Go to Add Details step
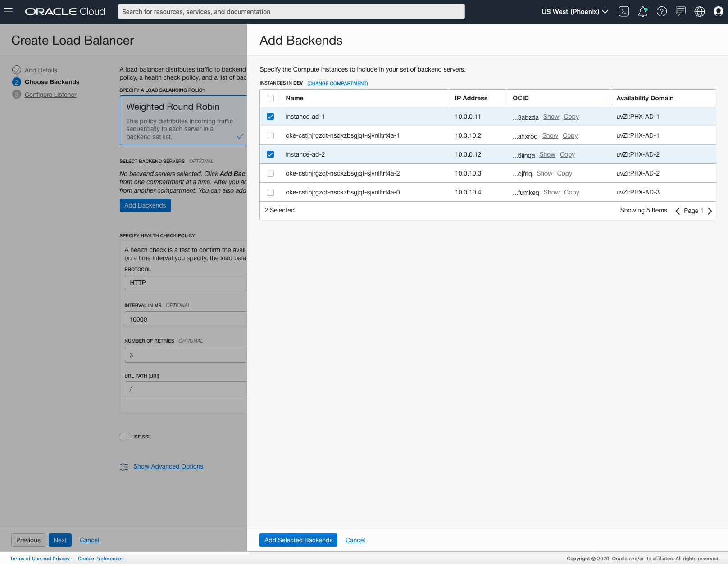 pyautogui.click(x=41, y=70)
